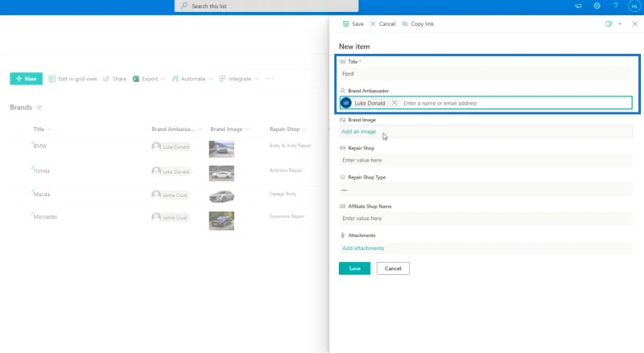Open more toolbar options ellipsis

point(270,79)
